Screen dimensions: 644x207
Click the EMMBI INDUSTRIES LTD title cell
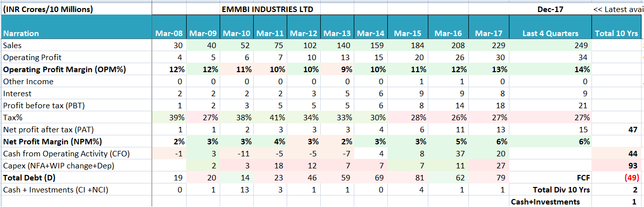pos(268,10)
